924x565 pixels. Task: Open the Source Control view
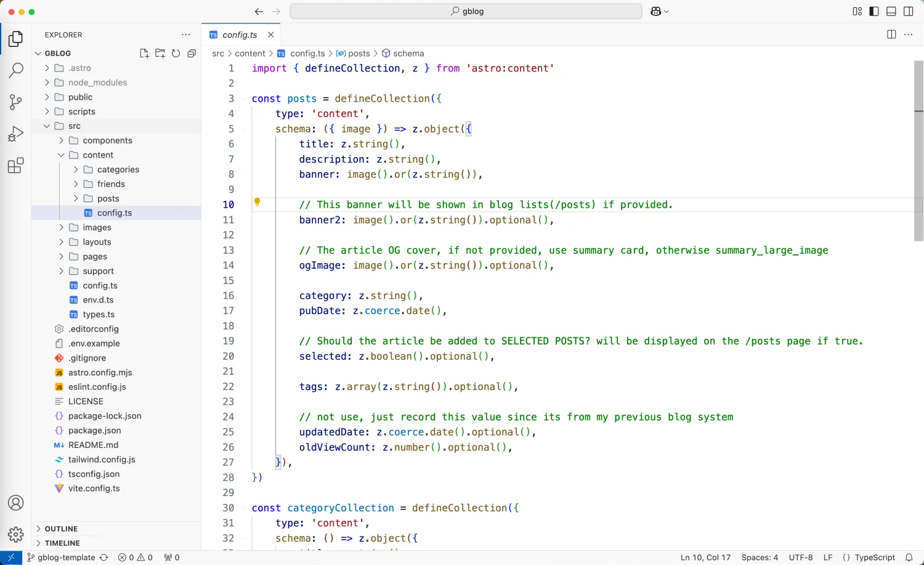click(16, 102)
